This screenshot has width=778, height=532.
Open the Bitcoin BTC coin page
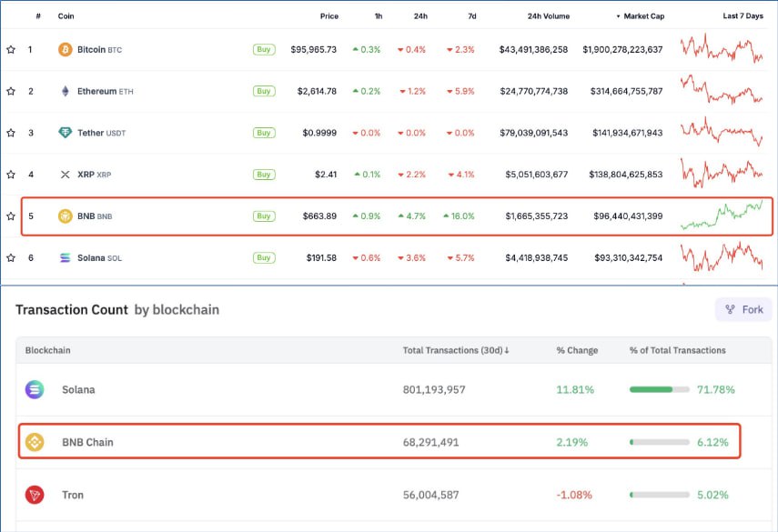pyautogui.click(x=99, y=50)
